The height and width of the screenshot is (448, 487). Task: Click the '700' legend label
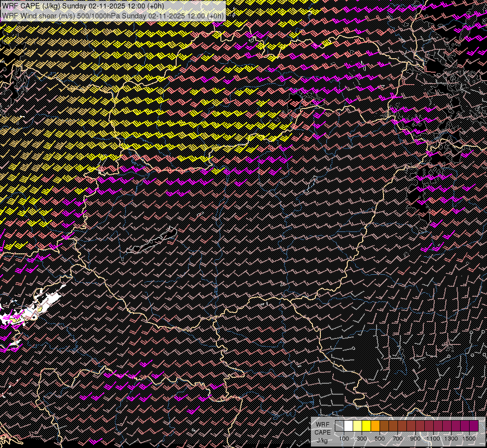[397, 439]
